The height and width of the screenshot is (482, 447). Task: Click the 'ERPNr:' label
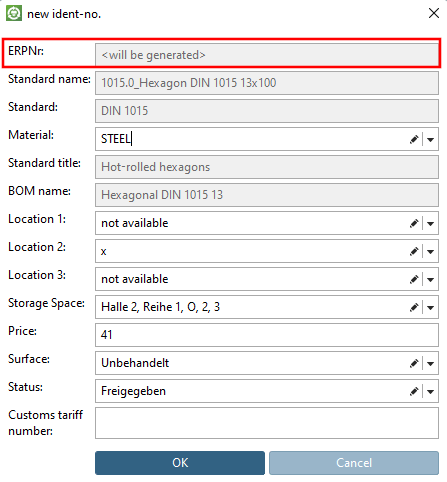(26, 51)
